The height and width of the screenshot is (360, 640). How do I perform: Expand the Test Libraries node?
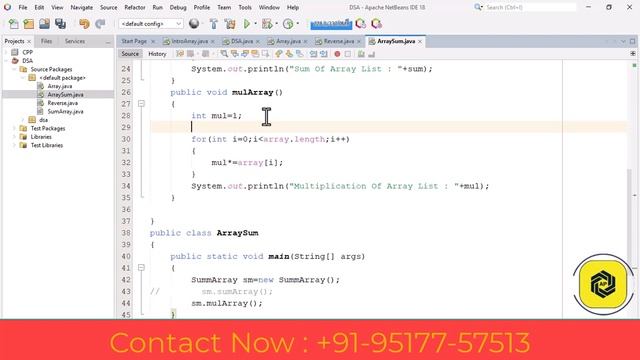tap(14, 145)
